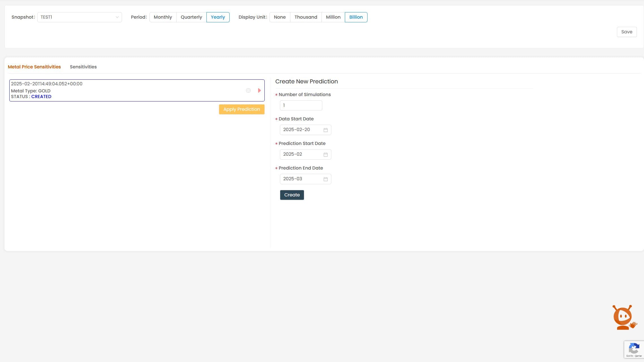Click the Apply Prediction button

pyautogui.click(x=241, y=109)
